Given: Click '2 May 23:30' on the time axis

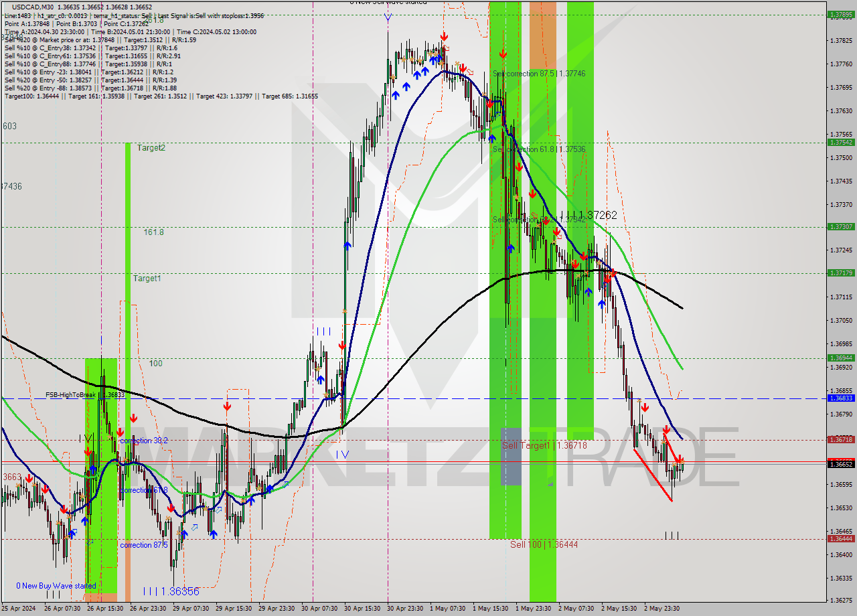Looking at the screenshot, I should [661, 609].
